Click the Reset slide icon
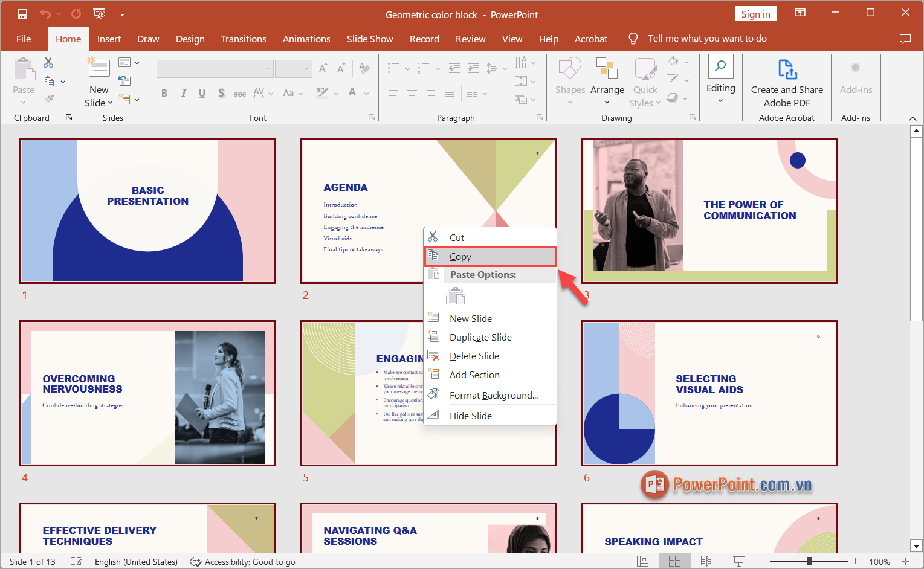924x569 pixels. pyautogui.click(x=124, y=81)
